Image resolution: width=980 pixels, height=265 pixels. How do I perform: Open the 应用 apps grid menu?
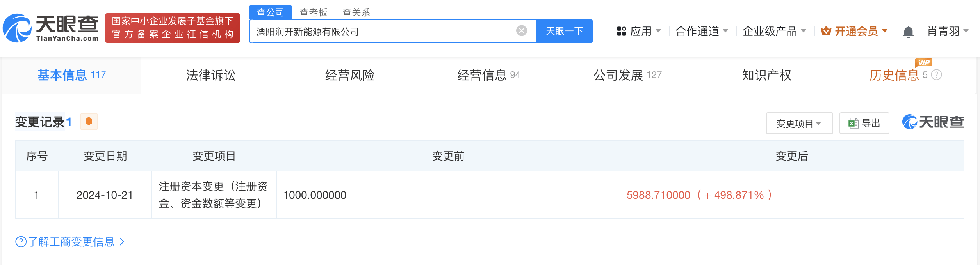(638, 31)
